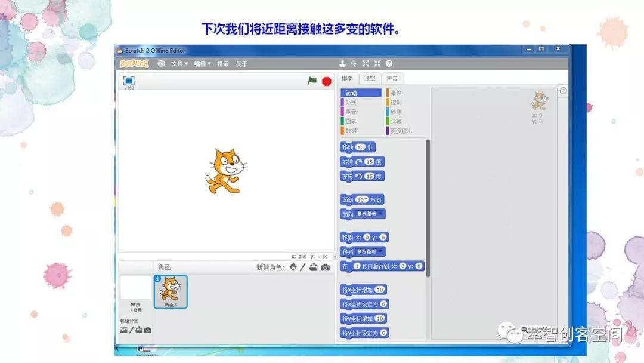644x363 pixels.
Task: Switch stage to full screen mode
Action: click(129, 81)
